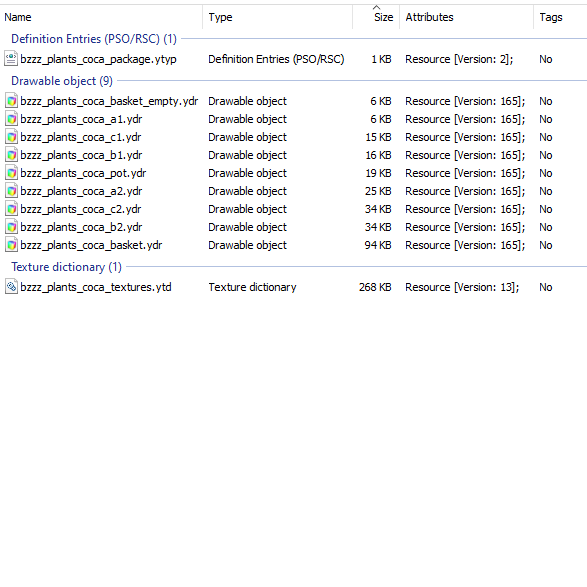Select file name bzzz_plants_coca_c1.ydr

click(81, 137)
